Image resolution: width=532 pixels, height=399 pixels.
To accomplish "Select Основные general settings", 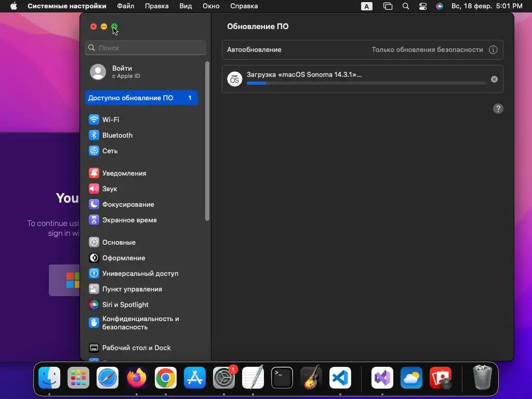I will click(141, 242).
